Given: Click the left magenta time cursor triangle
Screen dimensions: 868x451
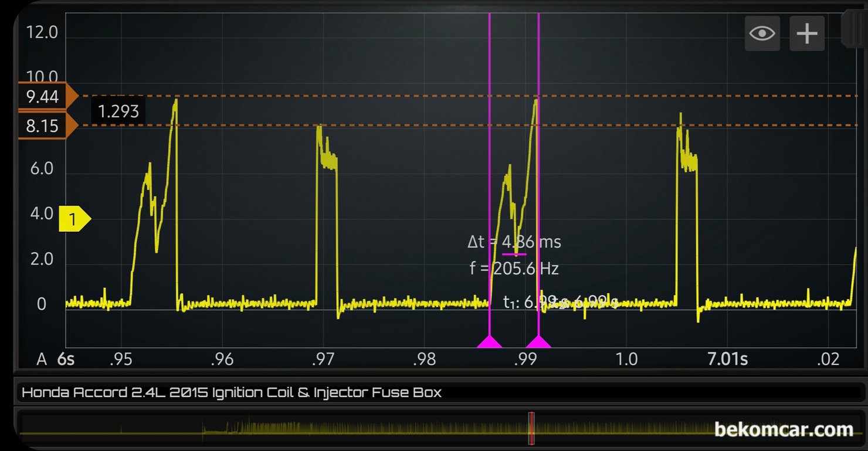Looking at the screenshot, I should [x=489, y=342].
